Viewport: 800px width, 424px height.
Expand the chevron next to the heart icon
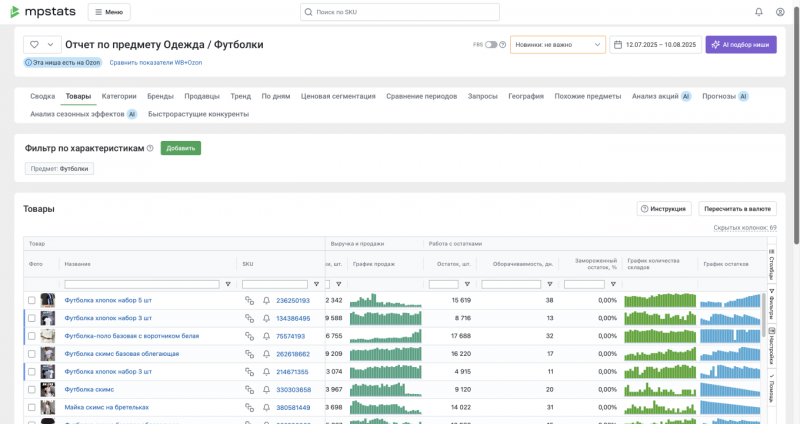[x=50, y=45]
